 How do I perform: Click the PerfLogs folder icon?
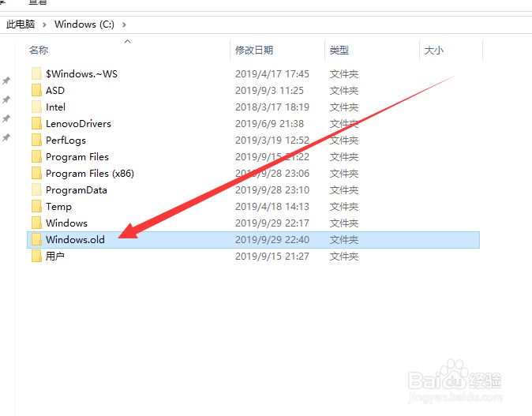(x=36, y=141)
